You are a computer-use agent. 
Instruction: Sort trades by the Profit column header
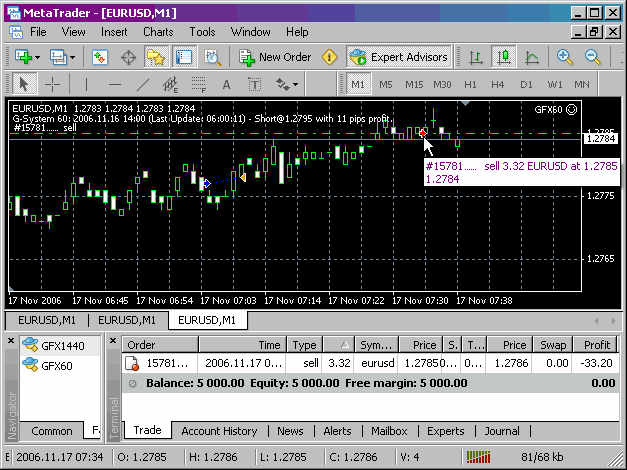coord(595,345)
